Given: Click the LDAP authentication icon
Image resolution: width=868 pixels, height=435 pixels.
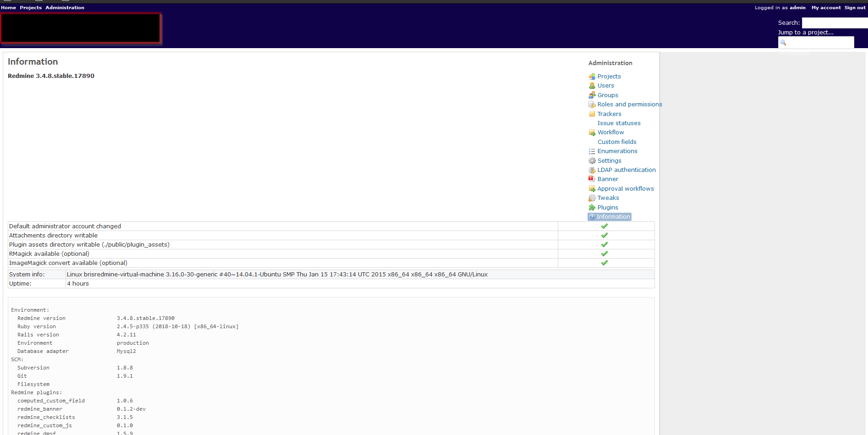Looking at the screenshot, I should pyautogui.click(x=592, y=170).
